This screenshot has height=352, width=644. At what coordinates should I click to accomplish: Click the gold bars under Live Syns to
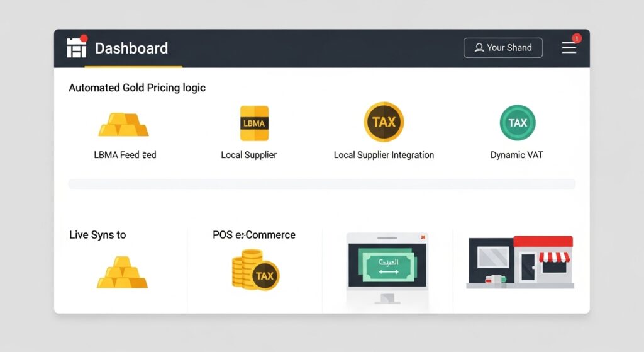tap(122, 272)
